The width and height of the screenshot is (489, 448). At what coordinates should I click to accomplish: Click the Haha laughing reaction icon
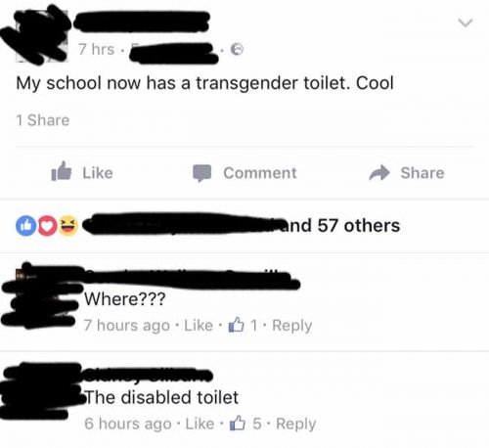68,226
